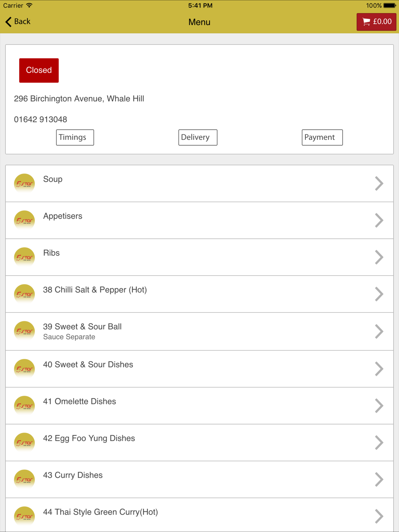The width and height of the screenshot is (399, 532).
Task: Open the shopping cart showing £0.00
Action: pyautogui.click(x=376, y=22)
